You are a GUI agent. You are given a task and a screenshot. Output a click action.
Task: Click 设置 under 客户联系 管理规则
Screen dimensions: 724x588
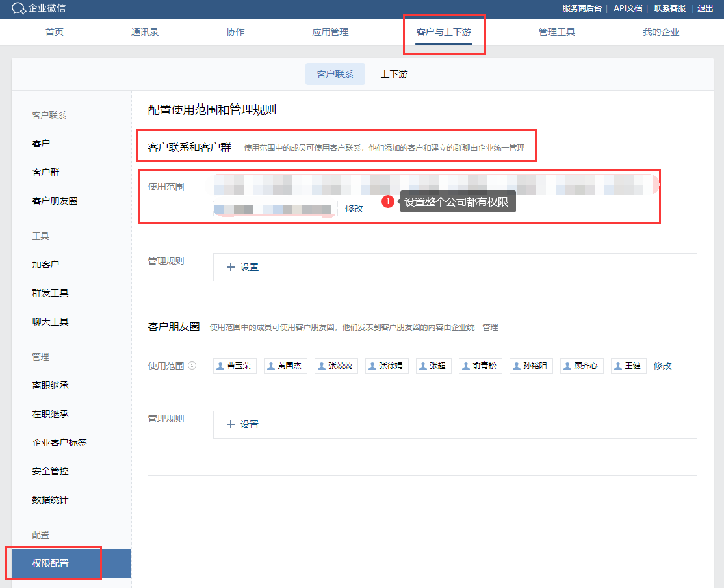pos(243,267)
